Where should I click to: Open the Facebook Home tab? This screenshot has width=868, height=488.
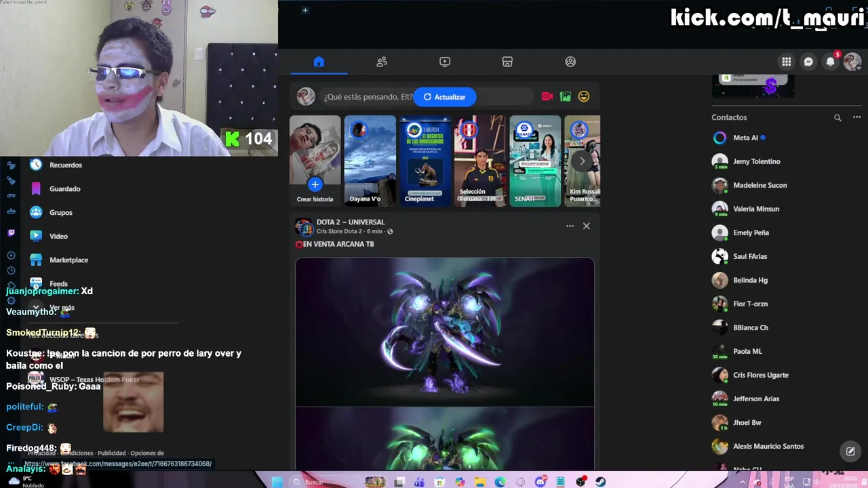point(319,62)
